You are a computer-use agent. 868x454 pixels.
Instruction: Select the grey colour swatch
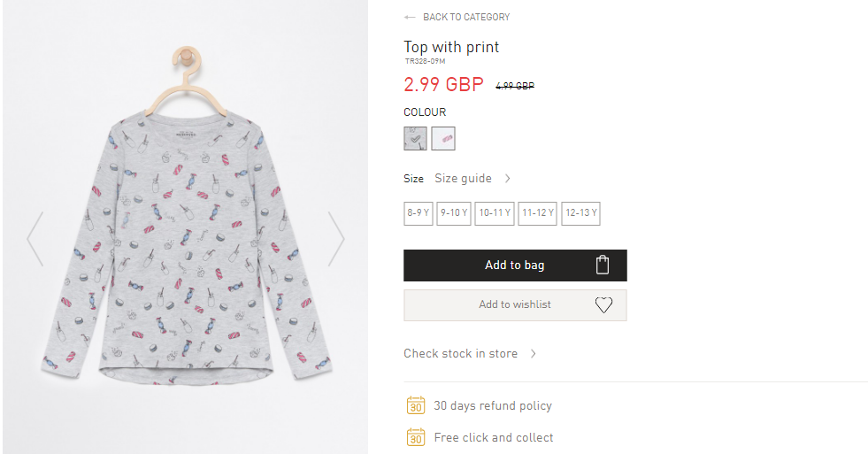[415, 138]
